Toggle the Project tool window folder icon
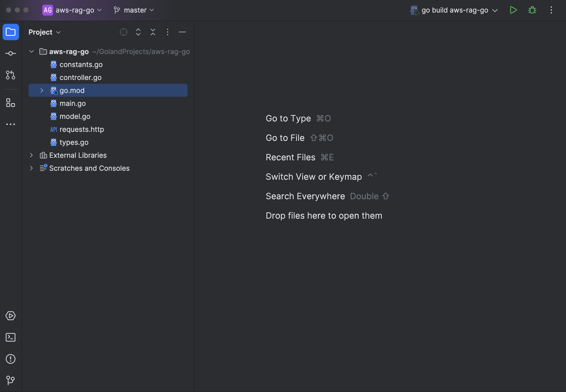Screen dimensions: 566x392 pyautogui.click(x=11, y=32)
